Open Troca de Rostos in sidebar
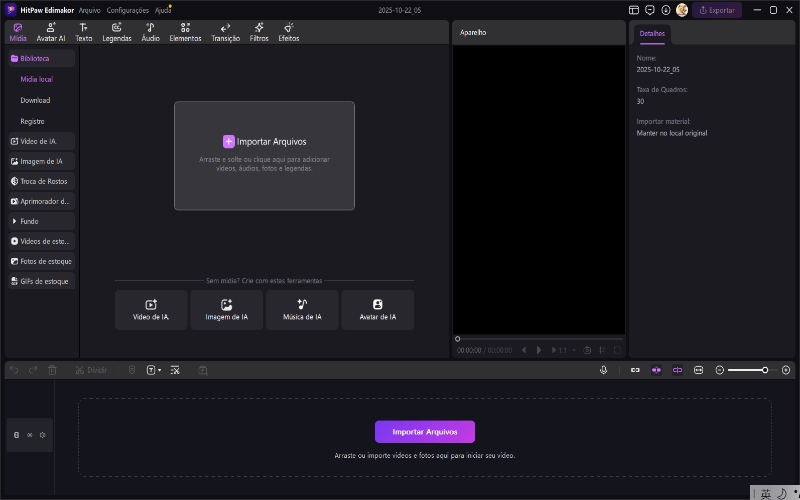The height and width of the screenshot is (500, 800). 42,181
